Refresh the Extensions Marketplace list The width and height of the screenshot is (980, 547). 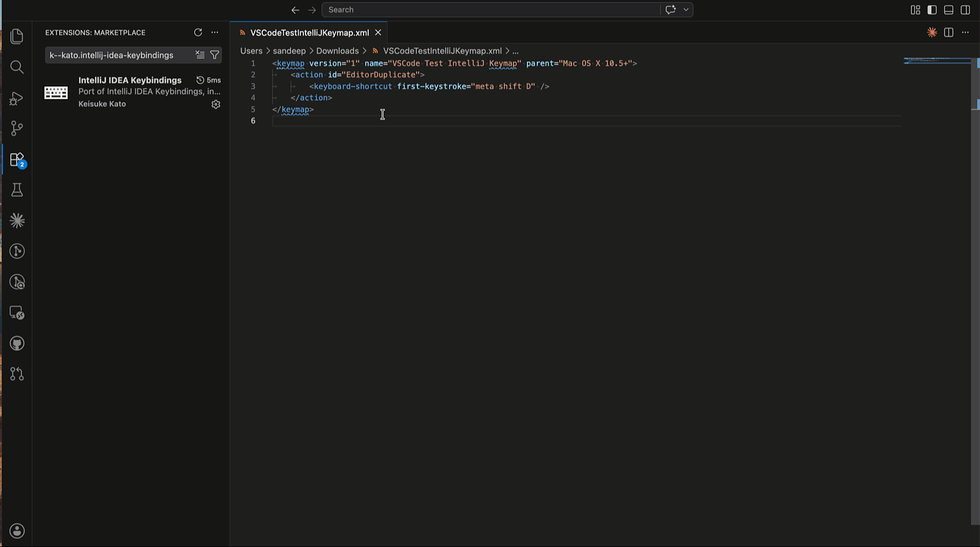pos(198,33)
